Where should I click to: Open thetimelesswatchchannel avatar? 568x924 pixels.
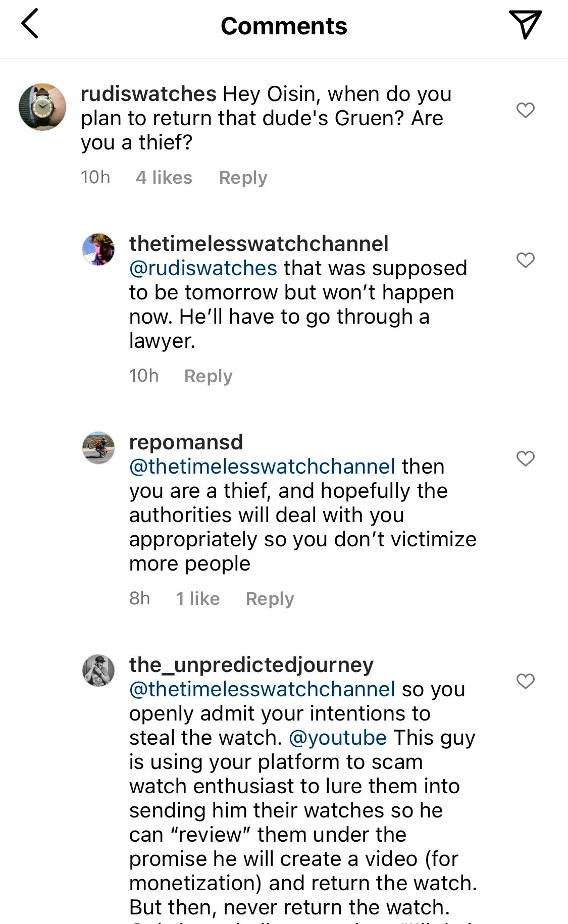pyautogui.click(x=98, y=249)
